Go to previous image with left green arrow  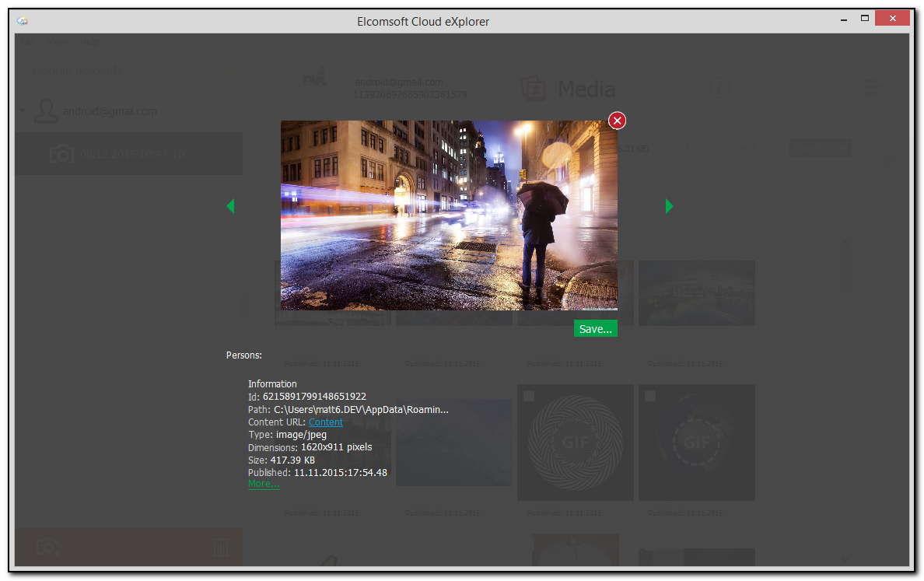click(230, 206)
